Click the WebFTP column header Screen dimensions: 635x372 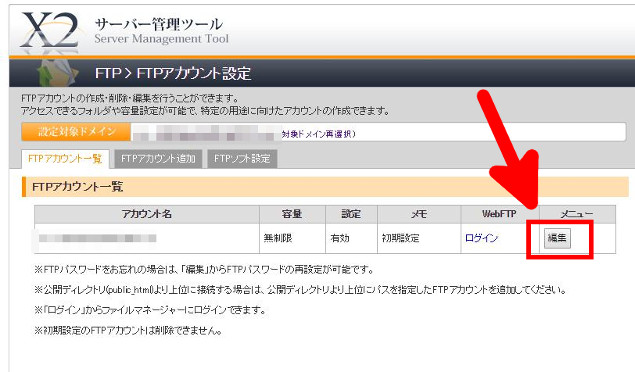tap(499, 214)
